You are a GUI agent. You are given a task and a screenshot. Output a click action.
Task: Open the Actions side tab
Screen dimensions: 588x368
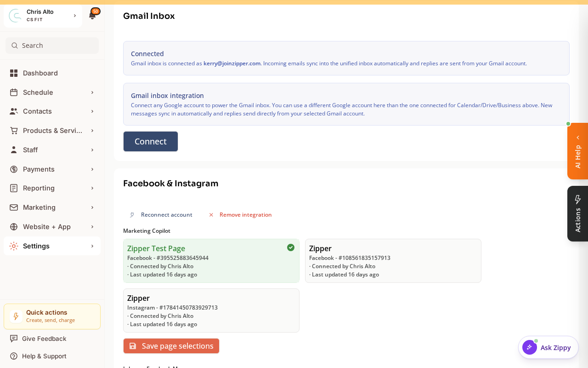point(578,213)
